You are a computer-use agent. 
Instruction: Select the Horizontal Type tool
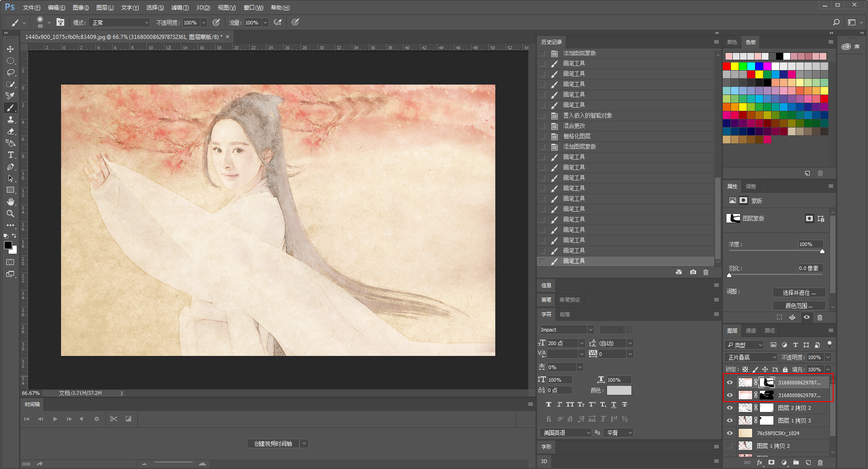10,155
